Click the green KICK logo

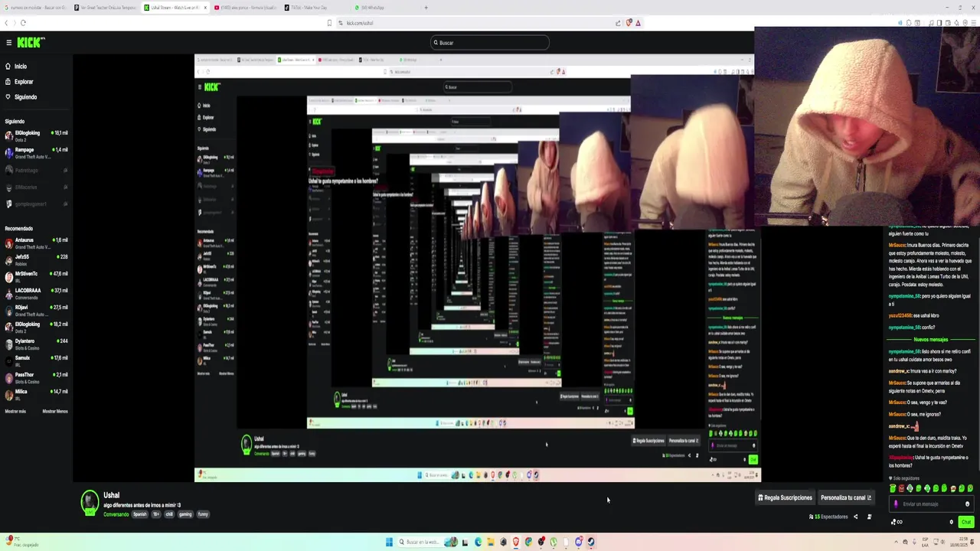click(x=31, y=42)
